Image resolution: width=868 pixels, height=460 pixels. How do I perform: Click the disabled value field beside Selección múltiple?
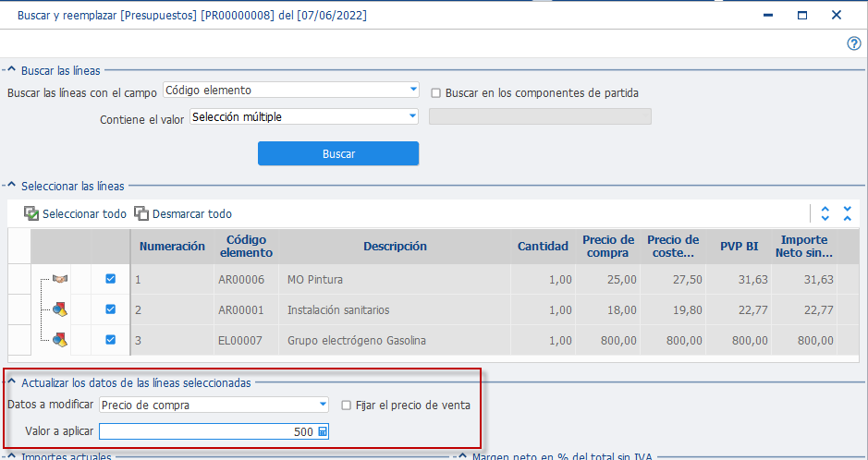coord(540,116)
